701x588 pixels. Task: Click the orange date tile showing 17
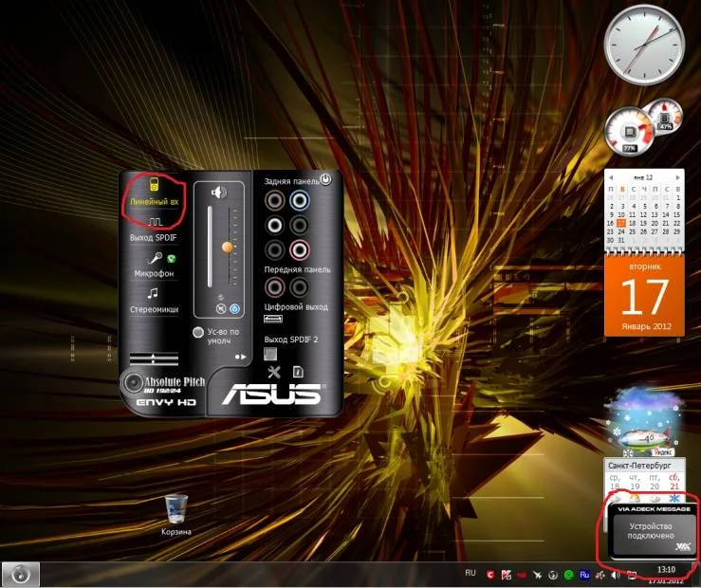(x=644, y=295)
